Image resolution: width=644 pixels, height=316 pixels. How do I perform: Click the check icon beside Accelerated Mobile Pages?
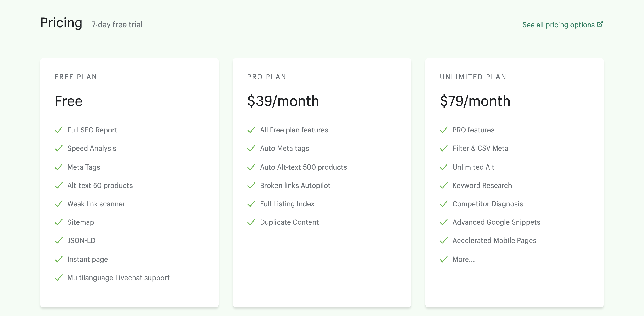pos(443,240)
